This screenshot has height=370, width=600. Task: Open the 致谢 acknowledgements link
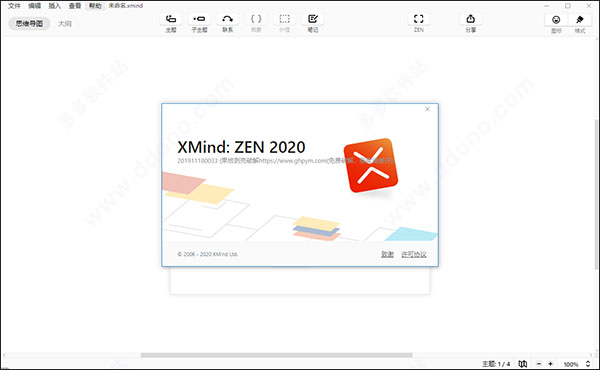[x=387, y=254]
